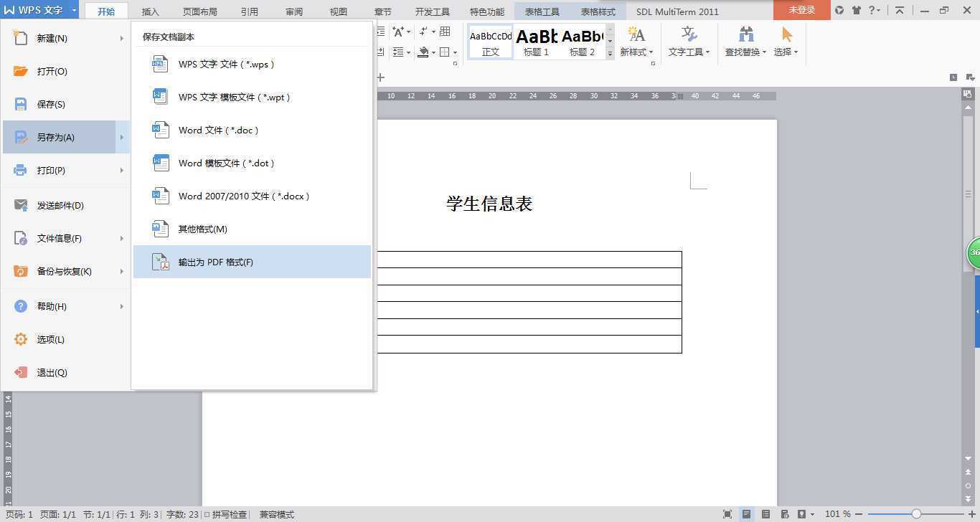The image size is (980, 522).
Task: Click the shading paint bucket icon
Action: [423, 52]
